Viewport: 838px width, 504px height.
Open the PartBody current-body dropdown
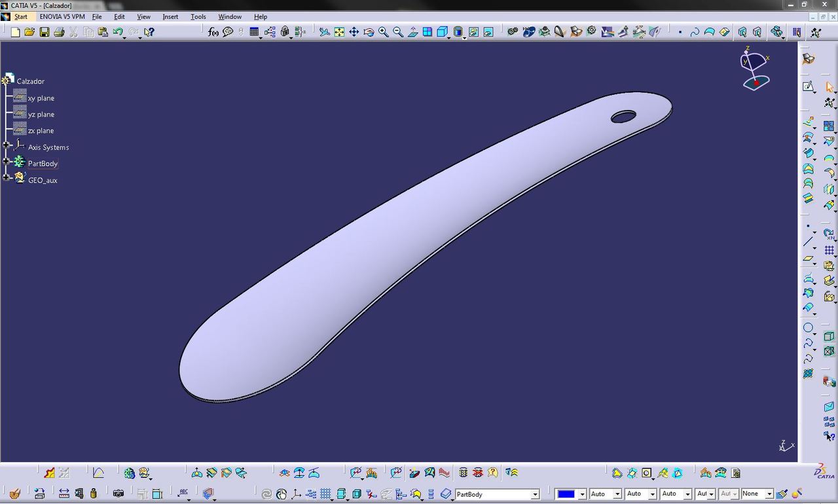535,494
